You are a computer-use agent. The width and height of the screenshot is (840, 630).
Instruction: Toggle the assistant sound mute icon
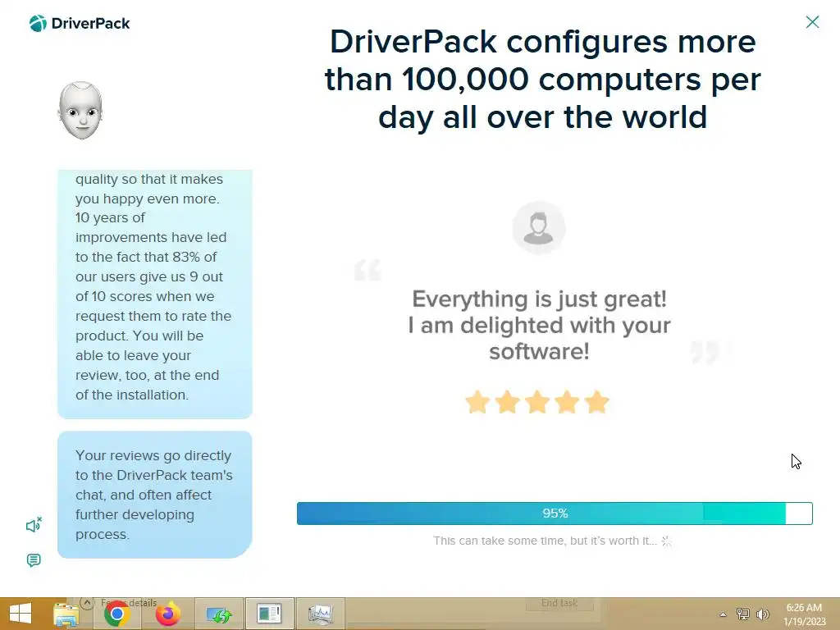click(34, 525)
